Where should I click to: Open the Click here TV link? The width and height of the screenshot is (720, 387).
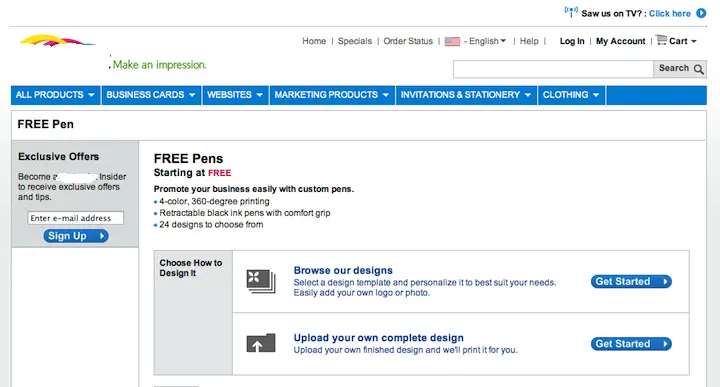(669, 13)
